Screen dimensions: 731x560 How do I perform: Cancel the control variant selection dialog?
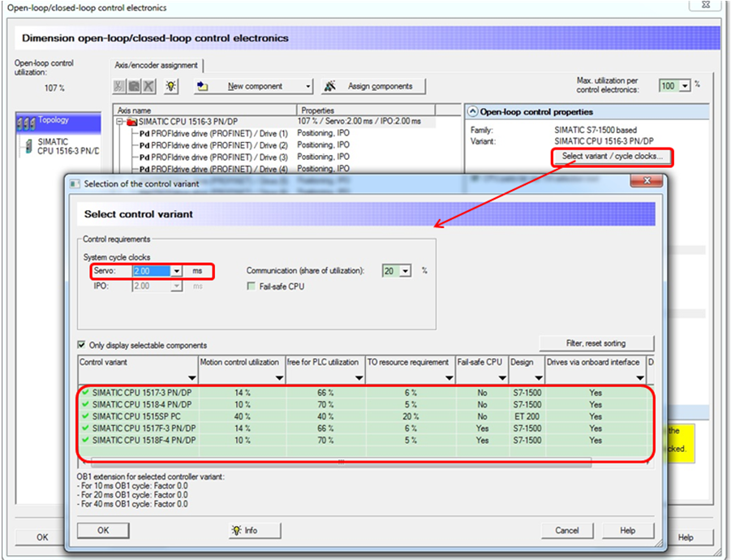567,530
